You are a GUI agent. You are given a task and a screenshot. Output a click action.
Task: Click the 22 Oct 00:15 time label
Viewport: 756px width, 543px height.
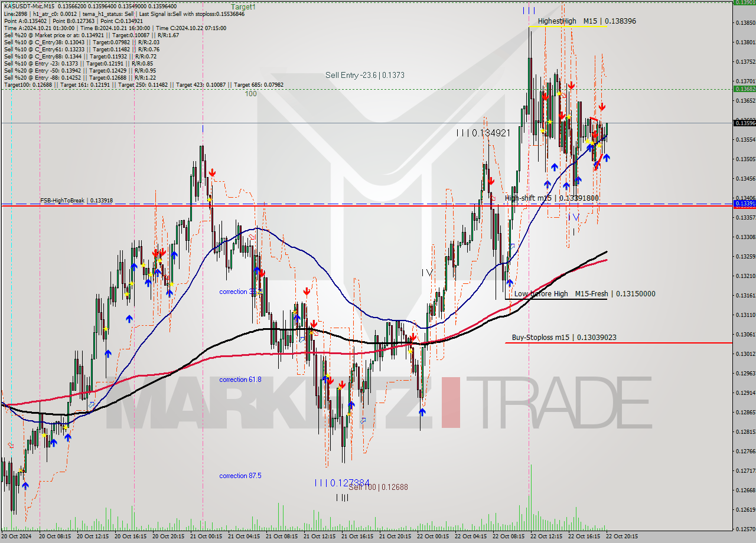432,537
